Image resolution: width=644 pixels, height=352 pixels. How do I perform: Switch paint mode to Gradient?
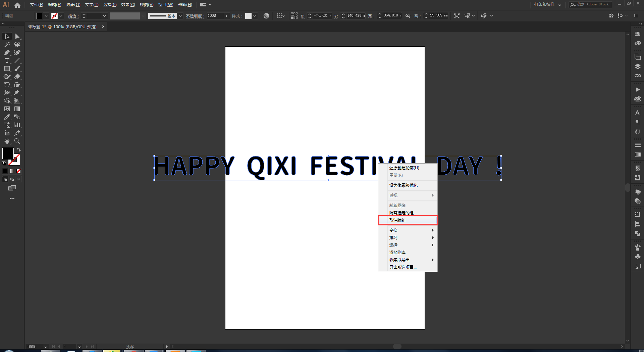[x=12, y=171]
